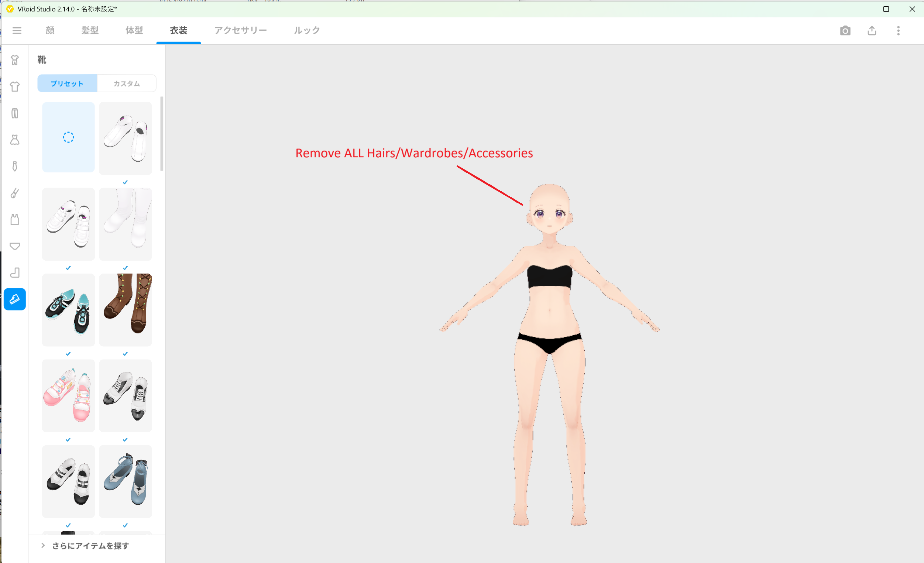The image size is (924, 563).
Task: Expand さらにアイテムを探す section
Action: click(x=85, y=546)
